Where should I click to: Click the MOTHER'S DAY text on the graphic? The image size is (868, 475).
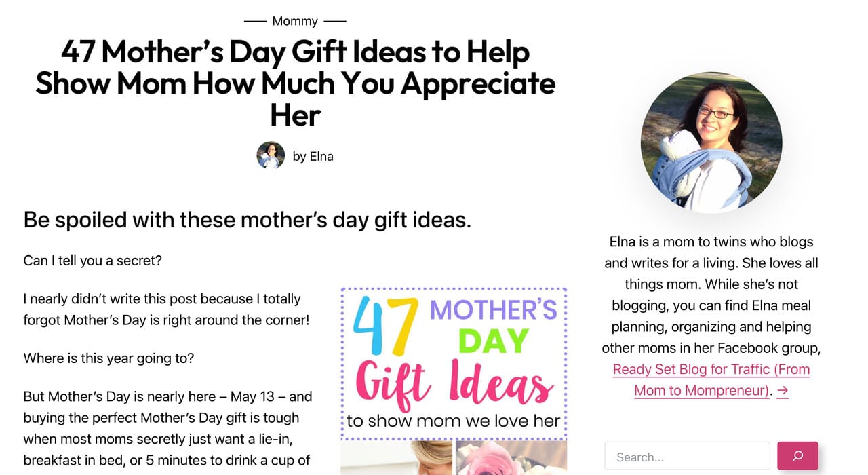click(x=492, y=319)
